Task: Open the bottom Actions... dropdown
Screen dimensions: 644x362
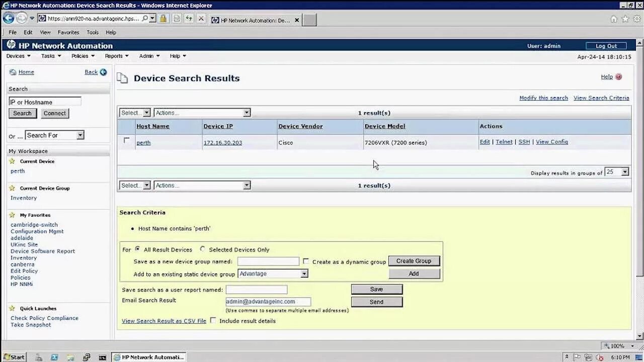Action: [x=202, y=186]
